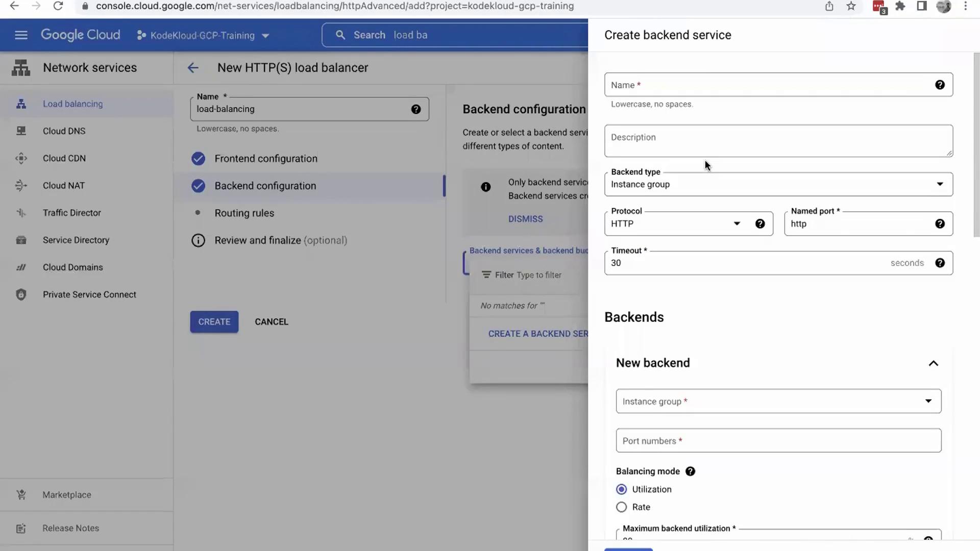This screenshot has height=551, width=980.
Task: Click the DISMISS link
Action: click(525, 219)
